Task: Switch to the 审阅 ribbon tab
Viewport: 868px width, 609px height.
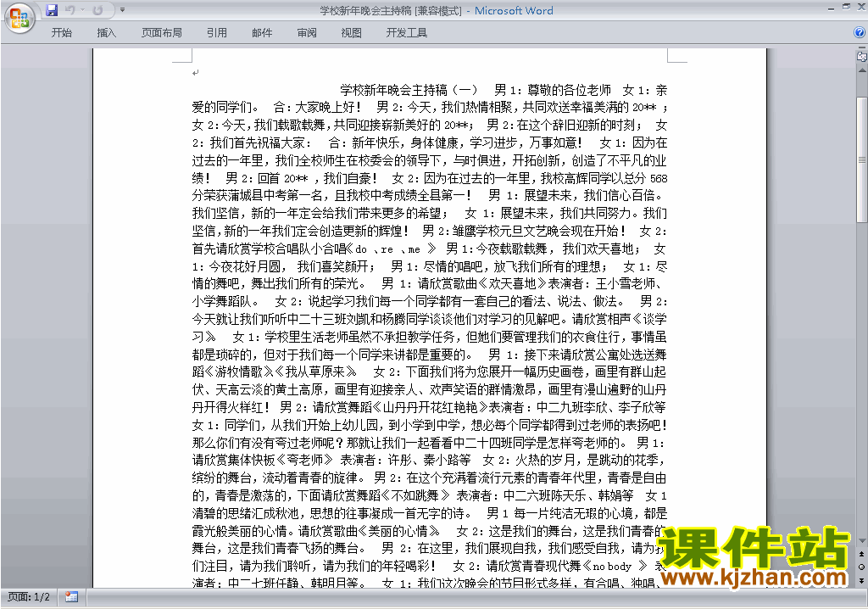Action: click(x=307, y=33)
